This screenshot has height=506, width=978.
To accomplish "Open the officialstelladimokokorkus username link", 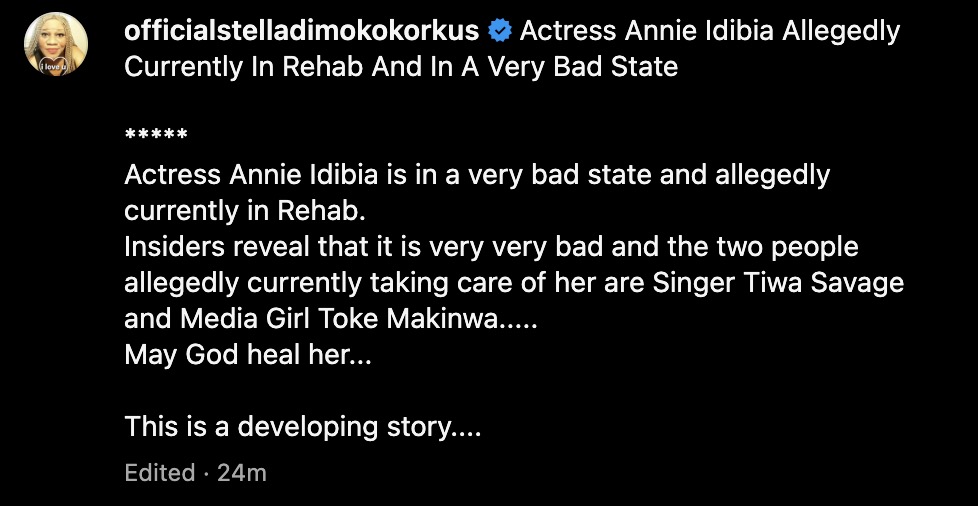I will point(301,32).
